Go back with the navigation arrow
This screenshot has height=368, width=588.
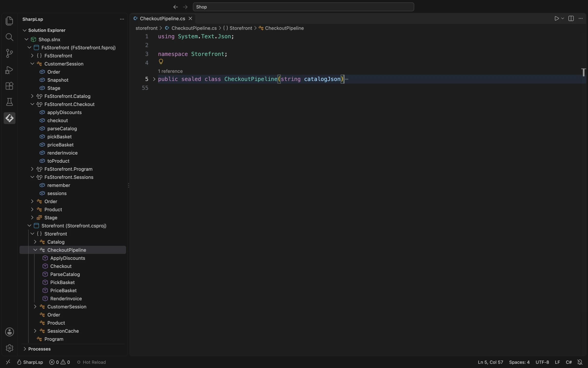click(175, 7)
